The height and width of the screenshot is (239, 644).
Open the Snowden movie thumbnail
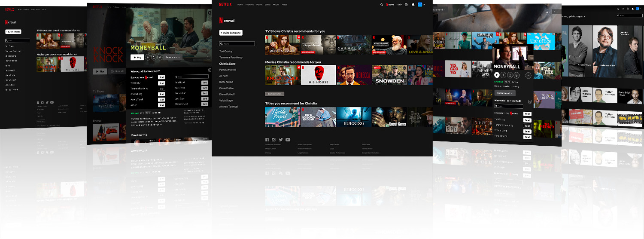point(389,75)
